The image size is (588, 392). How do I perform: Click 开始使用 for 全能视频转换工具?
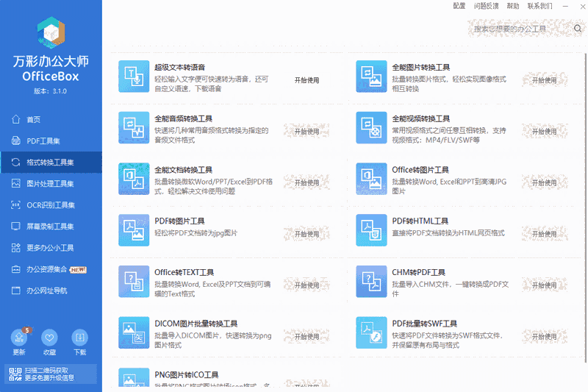click(x=545, y=132)
